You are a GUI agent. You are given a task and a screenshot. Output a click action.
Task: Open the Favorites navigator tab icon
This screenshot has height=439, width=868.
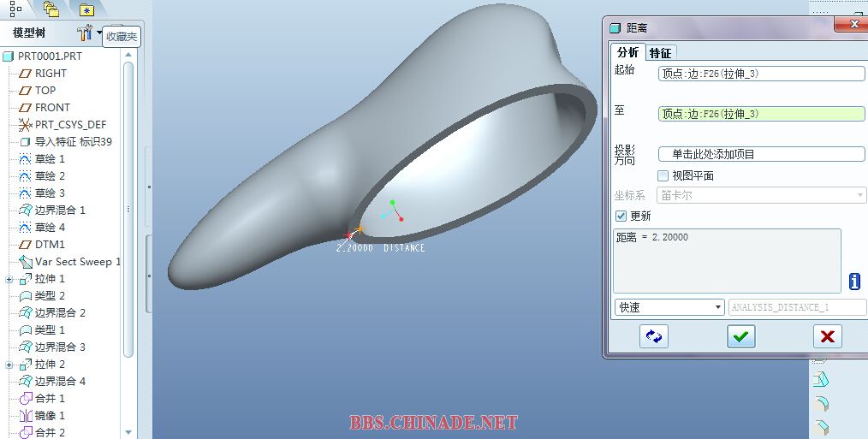87,9
